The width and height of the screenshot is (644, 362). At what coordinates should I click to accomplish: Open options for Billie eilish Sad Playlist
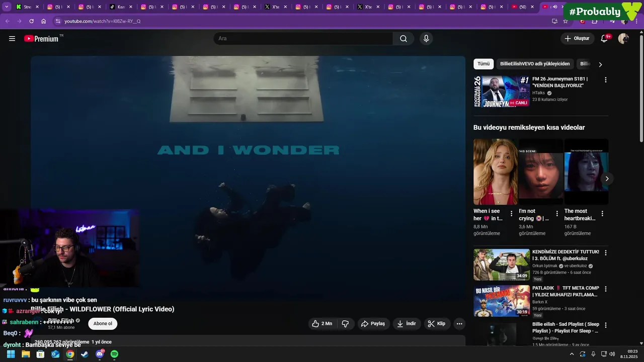[x=605, y=325]
